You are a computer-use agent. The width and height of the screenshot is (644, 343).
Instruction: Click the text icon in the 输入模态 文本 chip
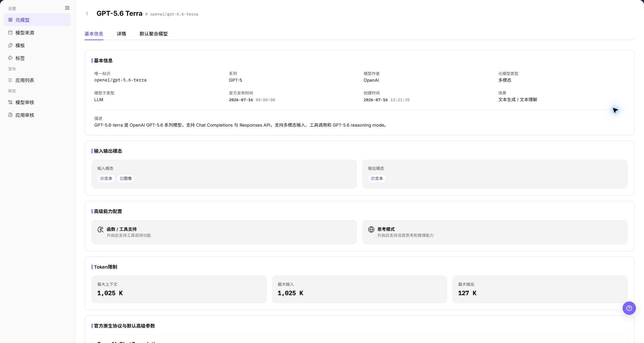[x=102, y=179]
